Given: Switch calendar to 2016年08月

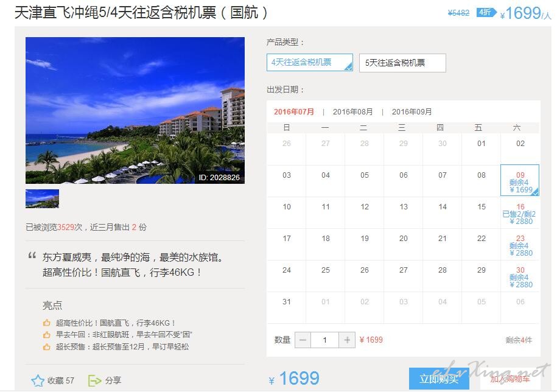Looking at the screenshot, I should pyautogui.click(x=352, y=112).
